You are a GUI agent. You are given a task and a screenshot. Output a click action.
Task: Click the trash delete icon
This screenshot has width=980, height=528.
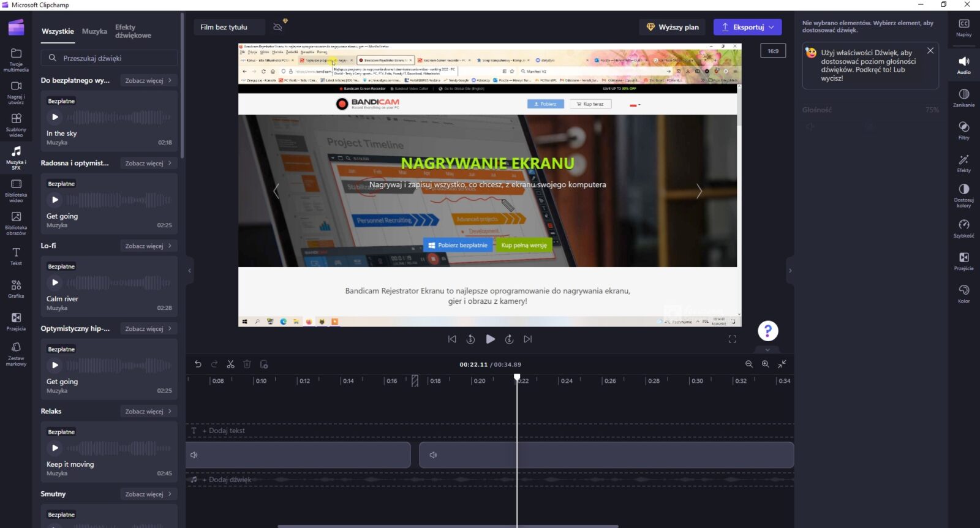tap(247, 364)
